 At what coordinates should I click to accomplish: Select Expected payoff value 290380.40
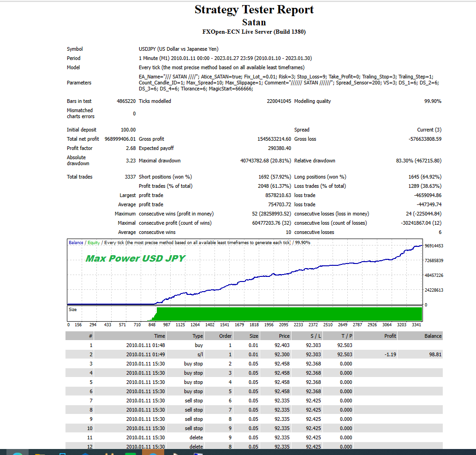click(280, 148)
